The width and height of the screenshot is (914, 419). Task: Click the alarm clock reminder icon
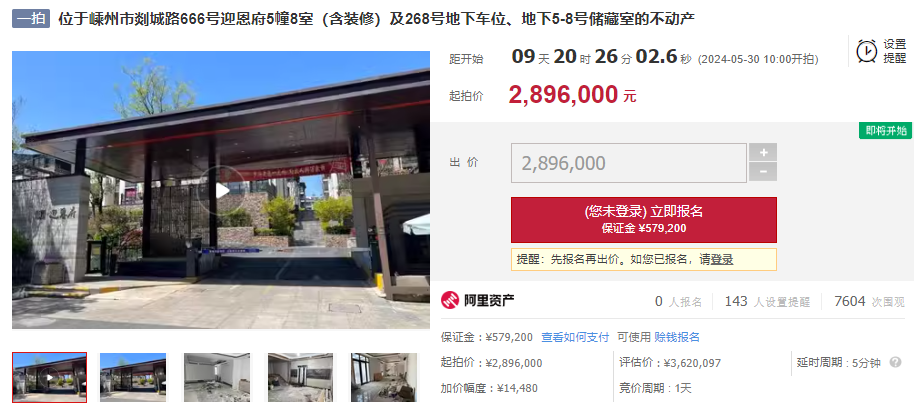867,51
